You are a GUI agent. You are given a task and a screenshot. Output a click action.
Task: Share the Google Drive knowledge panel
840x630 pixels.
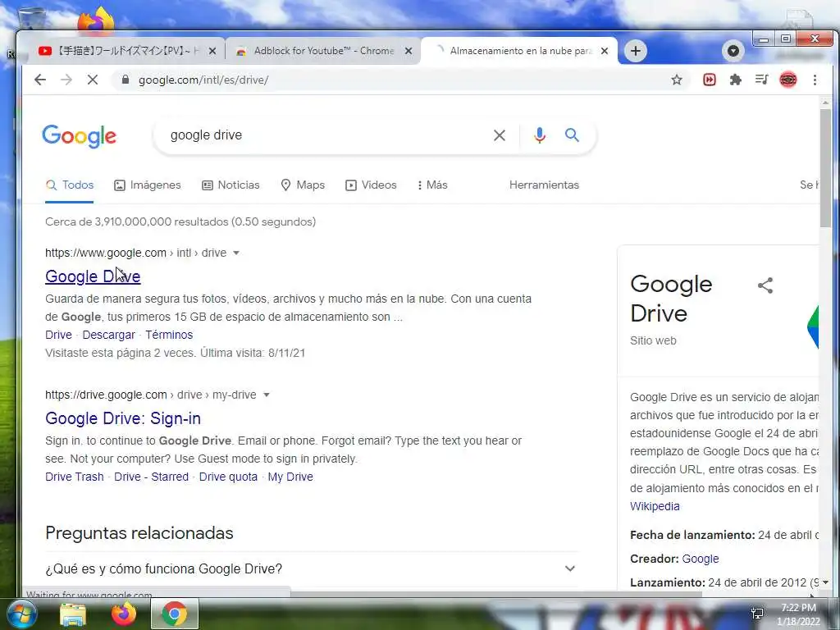[765, 285]
